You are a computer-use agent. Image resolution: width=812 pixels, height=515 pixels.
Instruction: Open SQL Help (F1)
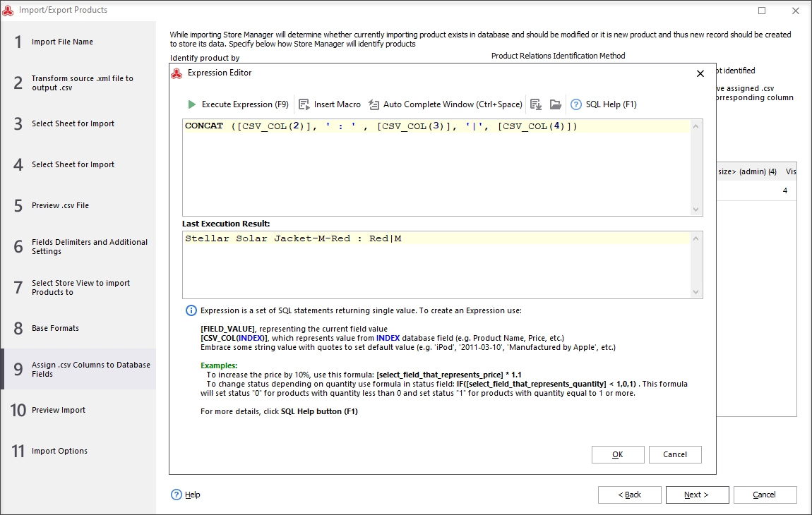click(x=604, y=104)
